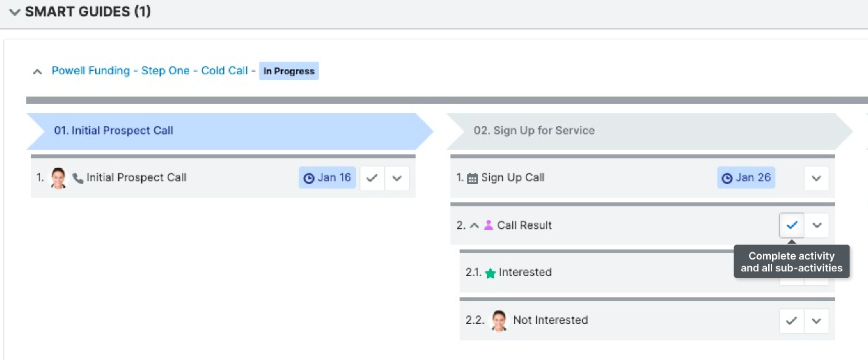Viewport: 868px width, 360px height.
Task: Collapse the Powell Funding guide with its chevron
Action: (37, 72)
